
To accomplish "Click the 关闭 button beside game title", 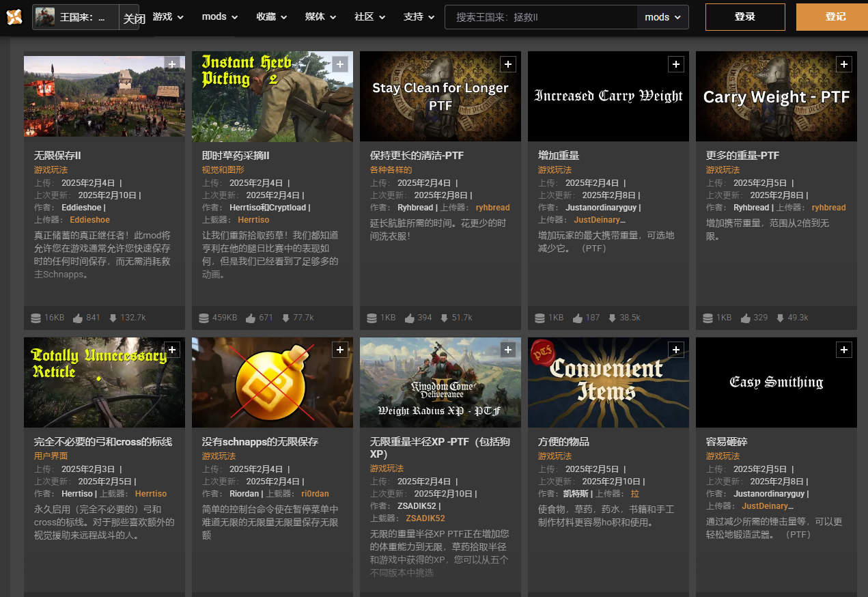I will [134, 18].
